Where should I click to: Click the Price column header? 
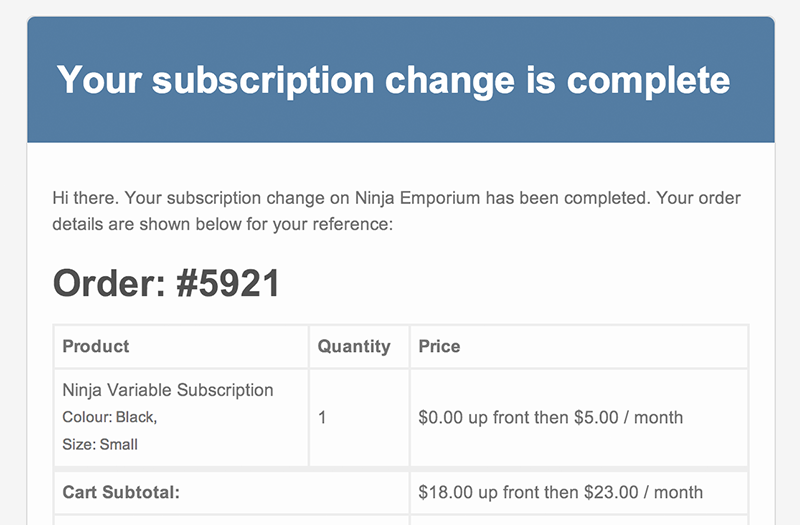pos(439,346)
